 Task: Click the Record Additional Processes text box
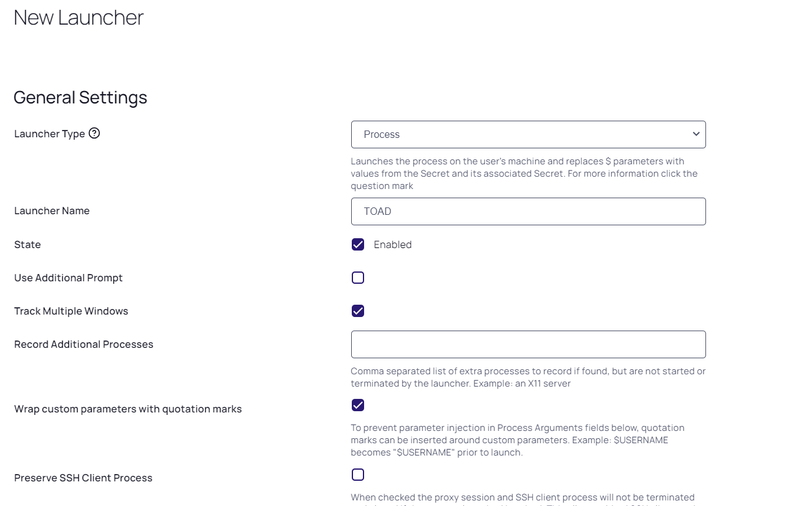click(527, 344)
